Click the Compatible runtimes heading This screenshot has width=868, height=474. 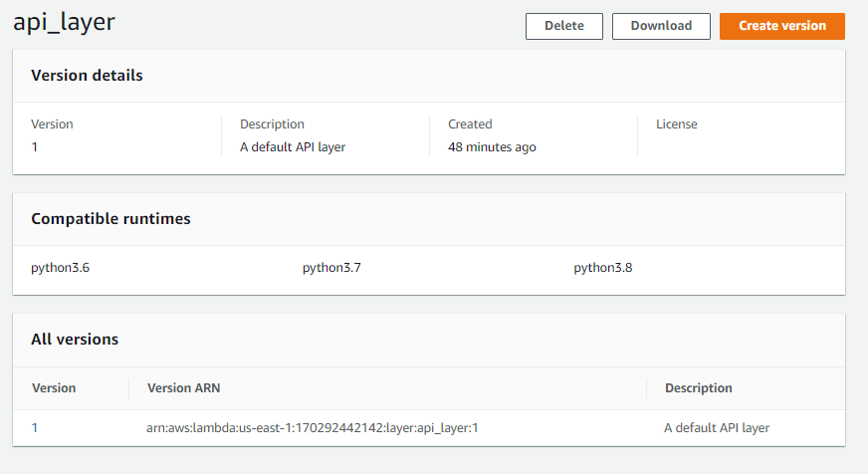pyautogui.click(x=110, y=219)
